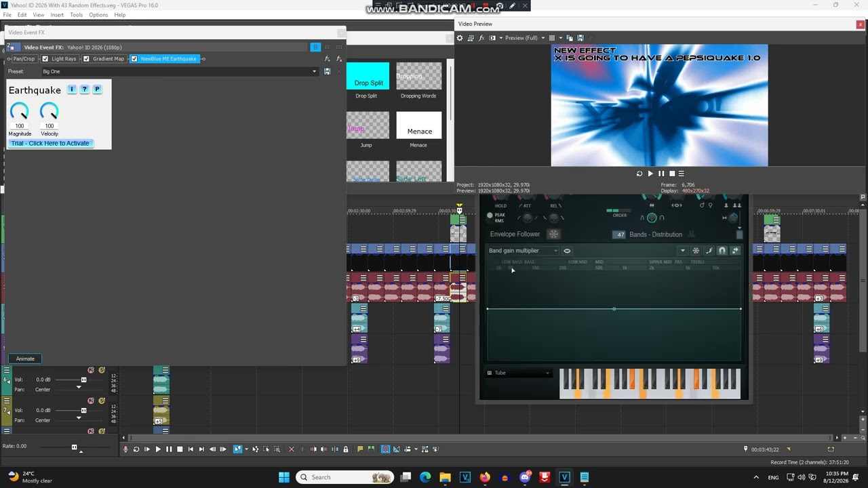Uncheck the NewBlue ME Earthquake checkbox
Viewport: 868px width, 488px height.
(x=134, y=59)
